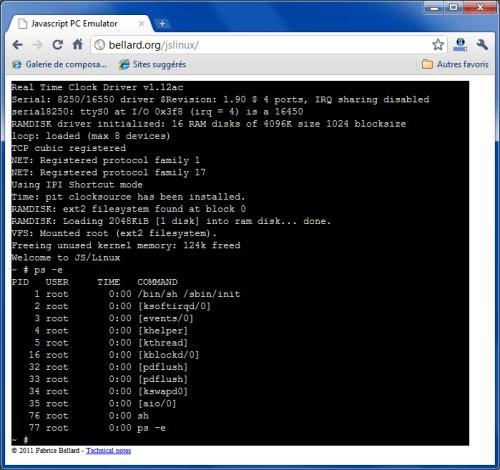Reload the JS/Linux page
Screen dimensions: 500x470
(58, 44)
